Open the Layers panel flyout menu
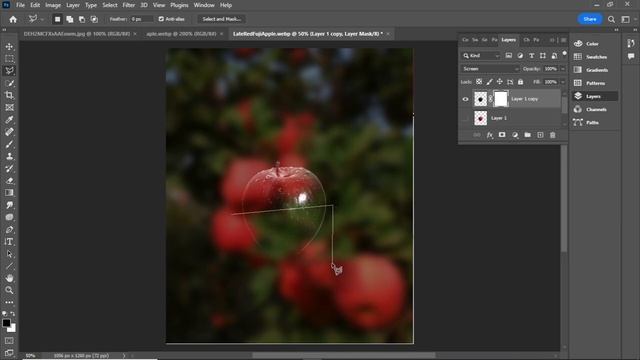Screen dimensions: 640x360 click(x=564, y=40)
